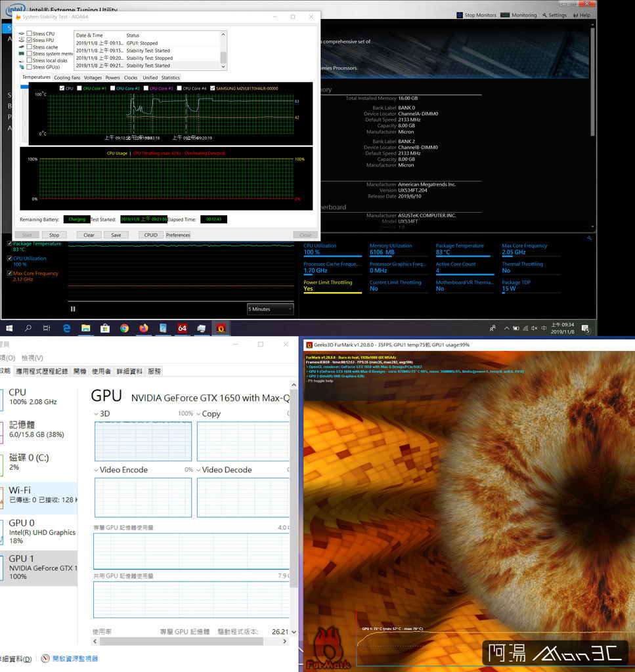635x672 pixels.
Task: Open the Copy engine dropdown in Task Manager
Action: (x=198, y=414)
